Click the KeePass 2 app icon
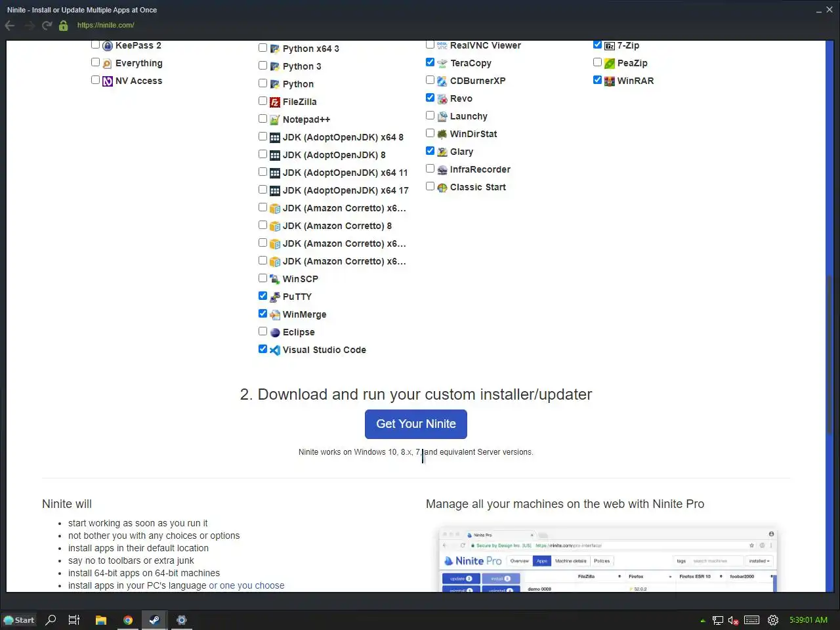 (x=108, y=46)
